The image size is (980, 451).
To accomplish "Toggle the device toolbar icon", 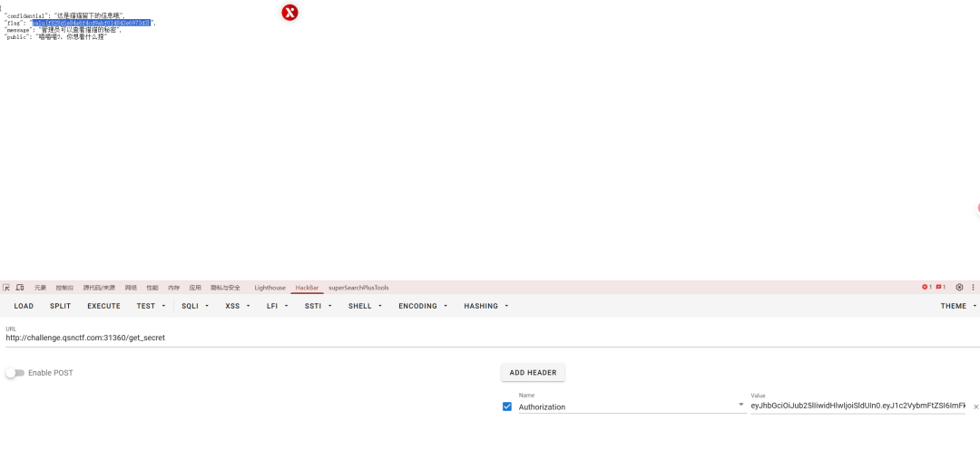I will [x=20, y=288].
